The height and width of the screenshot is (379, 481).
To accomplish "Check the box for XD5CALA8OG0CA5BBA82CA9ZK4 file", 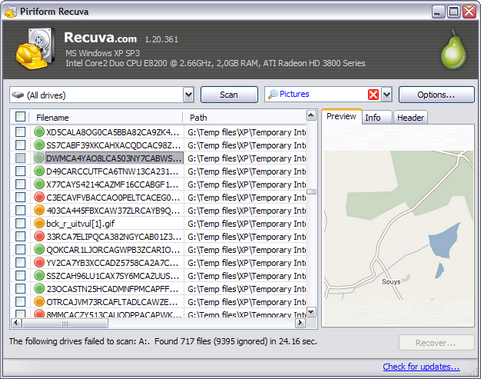I will click(20, 132).
